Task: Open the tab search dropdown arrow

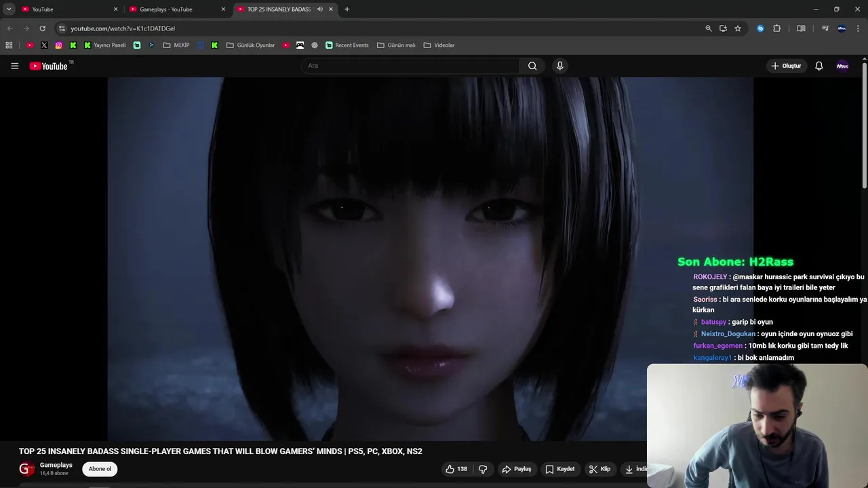Action: [9, 9]
